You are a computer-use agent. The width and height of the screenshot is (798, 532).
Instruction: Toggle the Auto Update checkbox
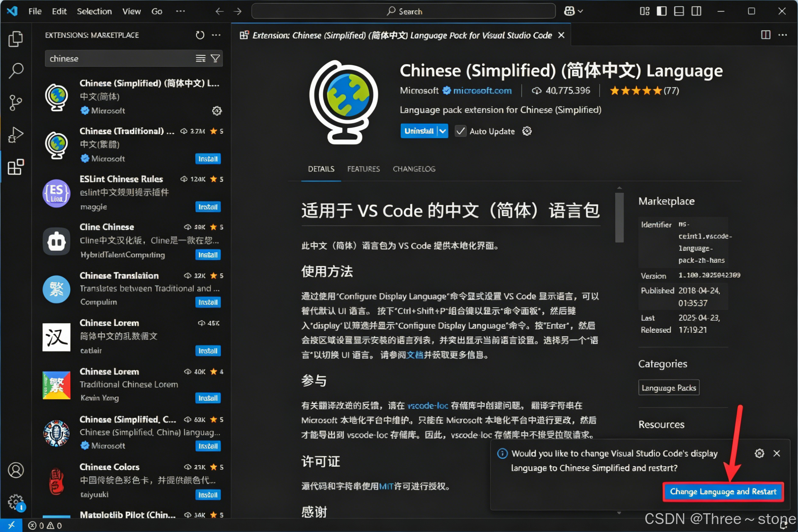[460, 131]
